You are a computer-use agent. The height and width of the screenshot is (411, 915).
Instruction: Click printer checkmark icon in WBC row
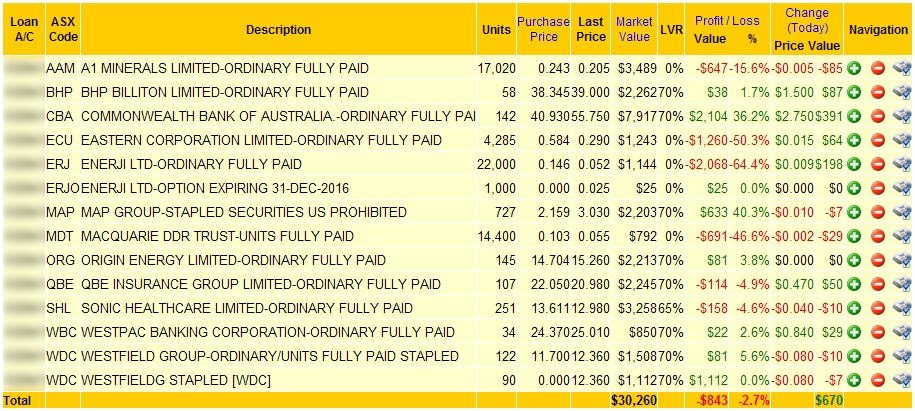click(x=902, y=332)
